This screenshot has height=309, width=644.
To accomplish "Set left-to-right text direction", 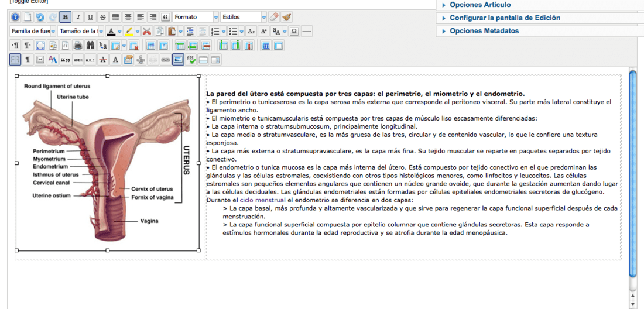I will pos(15,45).
